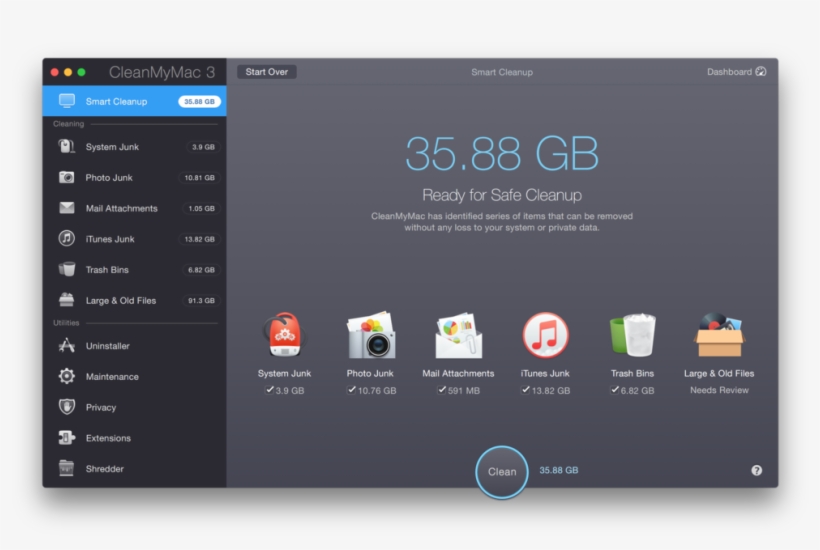Uncheck the System Junk 3.9 GB checkbox
Image resolution: width=820 pixels, height=550 pixels.
269,390
